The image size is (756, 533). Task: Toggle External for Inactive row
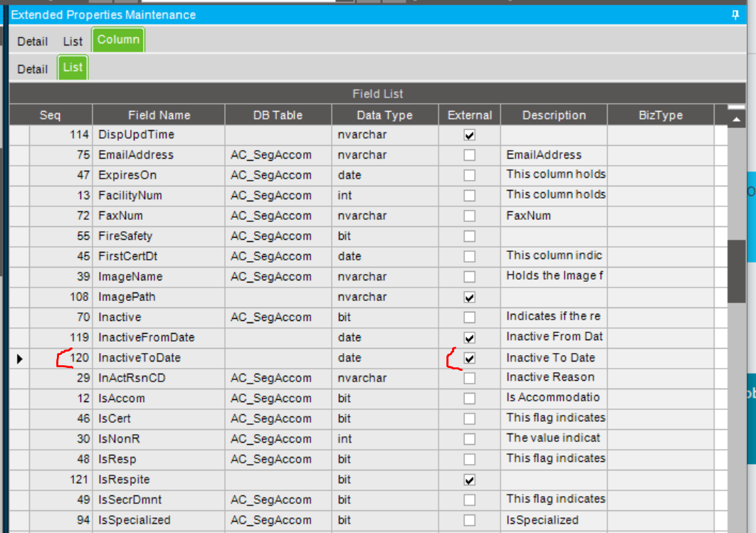tap(469, 317)
